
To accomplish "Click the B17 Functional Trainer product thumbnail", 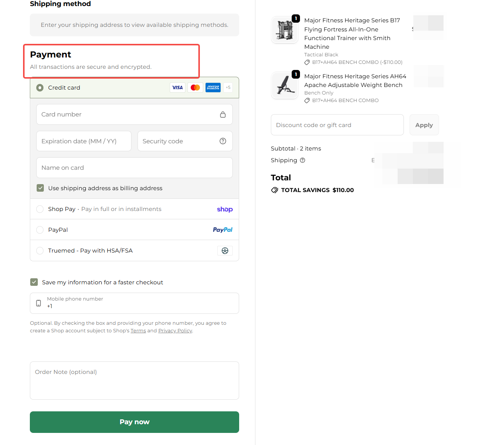I will pyautogui.click(x=285, y=30).
